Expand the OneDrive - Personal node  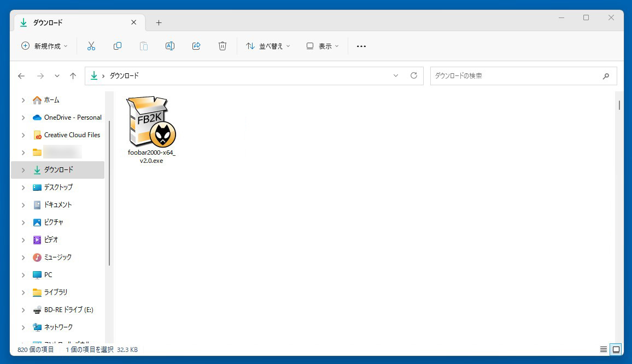pyautogui.click(x=23, y=118)
